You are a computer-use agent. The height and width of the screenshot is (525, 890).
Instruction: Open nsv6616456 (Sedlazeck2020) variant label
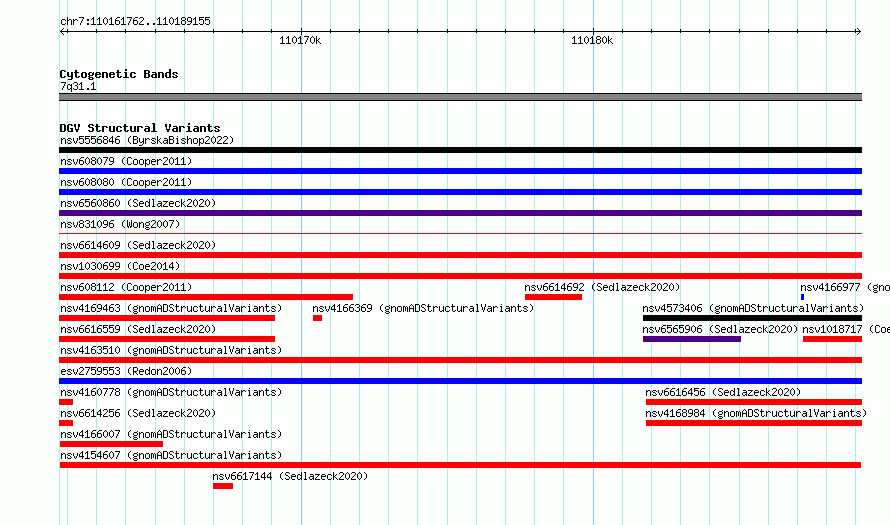tap(723, 392)
